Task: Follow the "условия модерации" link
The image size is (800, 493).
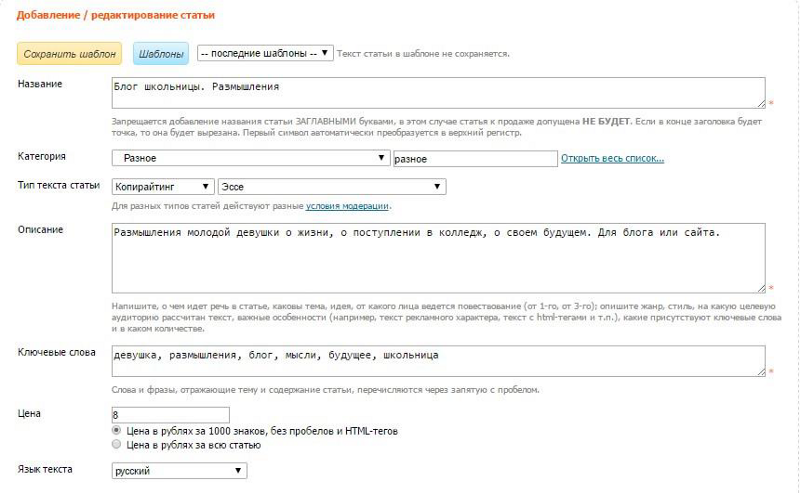Action: click(347, 206)
